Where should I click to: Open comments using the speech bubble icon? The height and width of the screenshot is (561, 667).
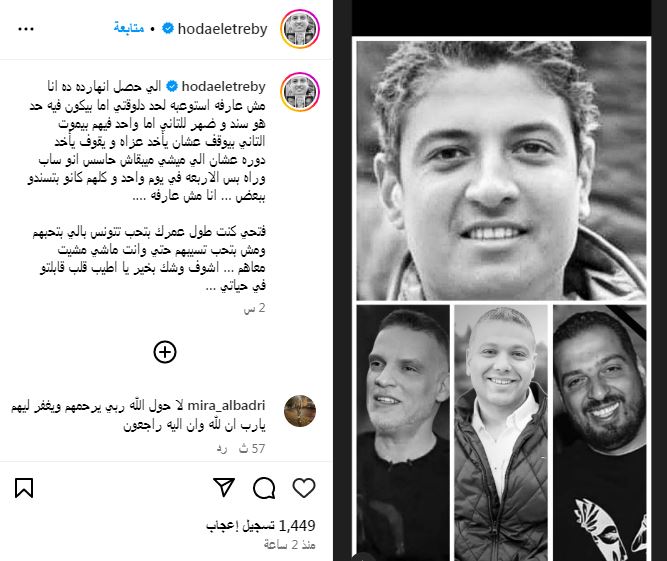pos(264,488)
